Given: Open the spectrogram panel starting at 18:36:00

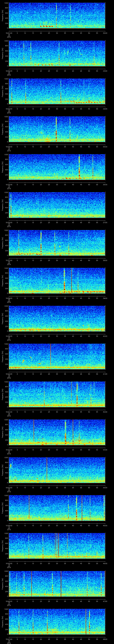Looking at the screenshot, I should (57, 205).
